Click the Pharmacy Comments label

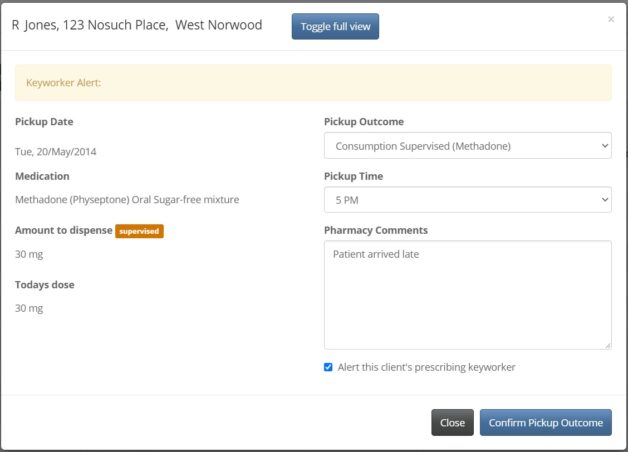pyautogui.click(x=376, y=230)
